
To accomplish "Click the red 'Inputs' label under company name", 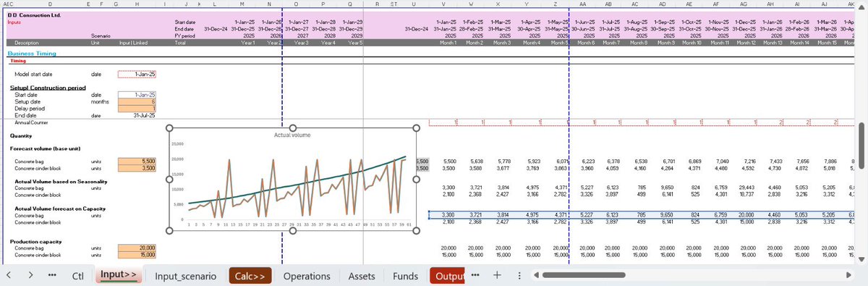I will (x=15, y=22).
